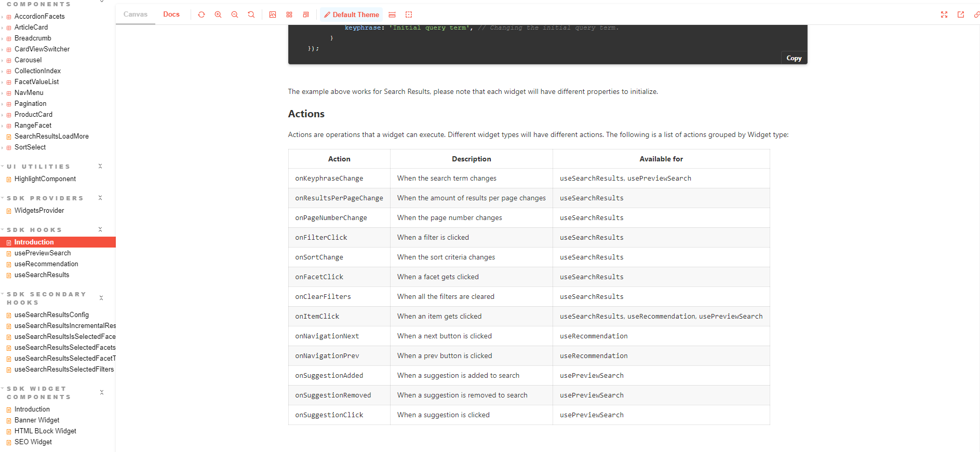The height and width of the screenshot is (452, 980).
Task: Open the useSearchResultsSelectedFacetT page
Action: [65, 359]
